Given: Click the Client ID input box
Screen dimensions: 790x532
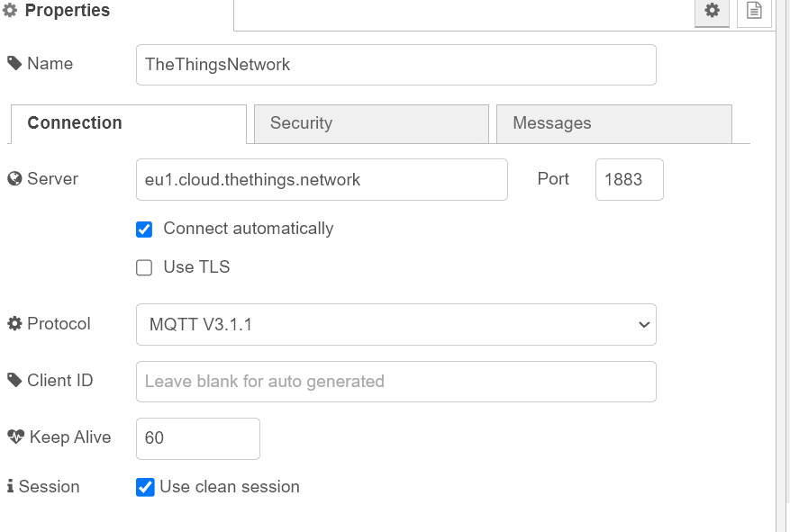Looking at the screenshot, I should [395, 382].
